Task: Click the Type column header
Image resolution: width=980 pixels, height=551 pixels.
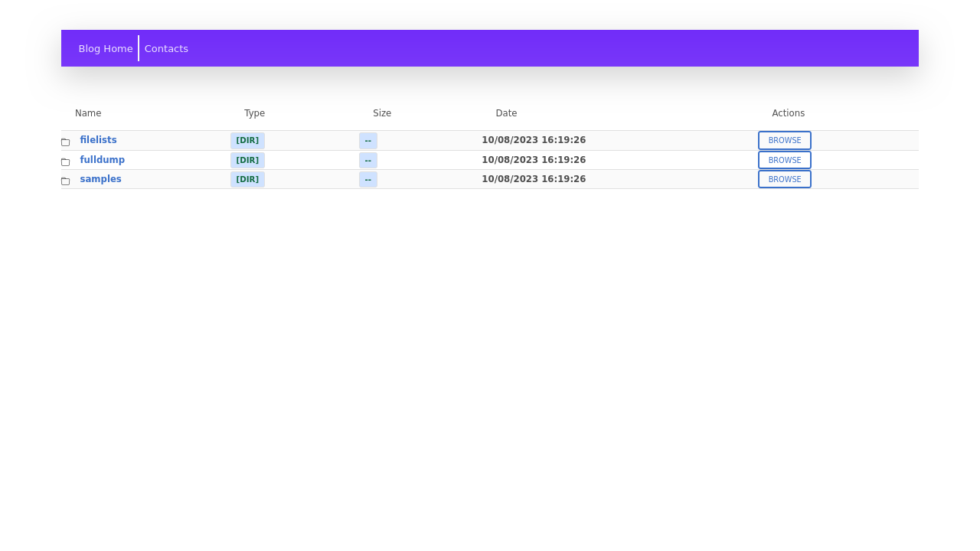Action: (254, 113)
